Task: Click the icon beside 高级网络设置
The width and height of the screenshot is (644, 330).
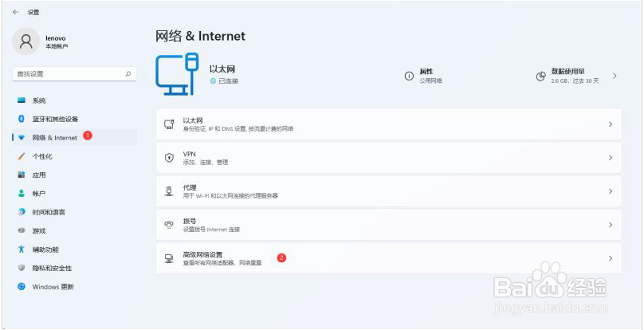Action: point(169,258)
